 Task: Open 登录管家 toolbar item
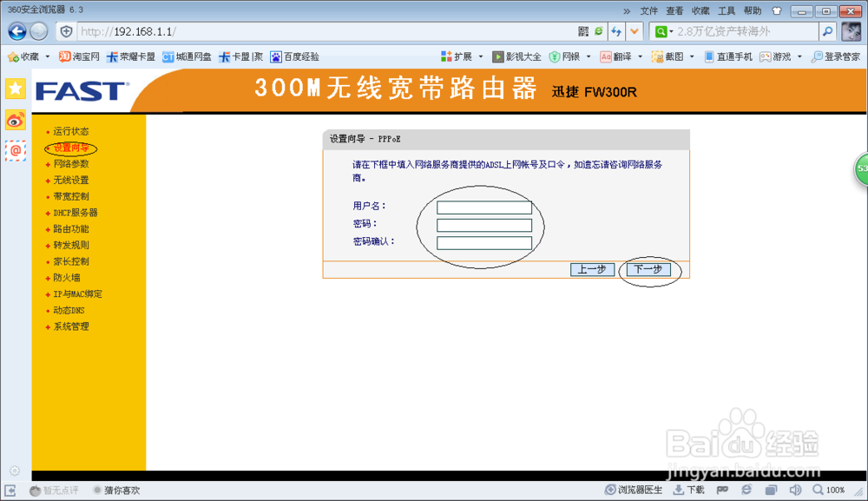835,56
